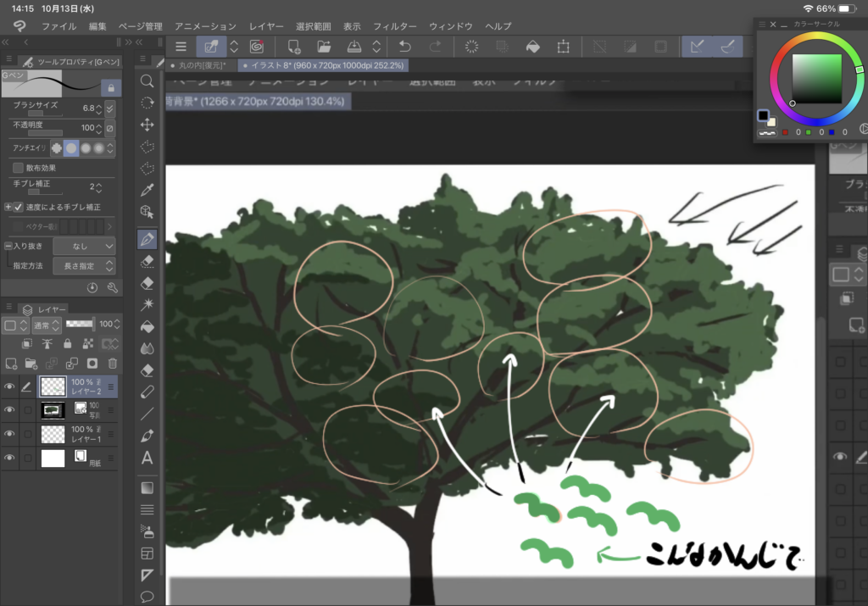Viewport: 868px width, 606px height.
Task: Open the 指定方法 dropdown showing 長さ指定
Action: [x=84, y=265]
